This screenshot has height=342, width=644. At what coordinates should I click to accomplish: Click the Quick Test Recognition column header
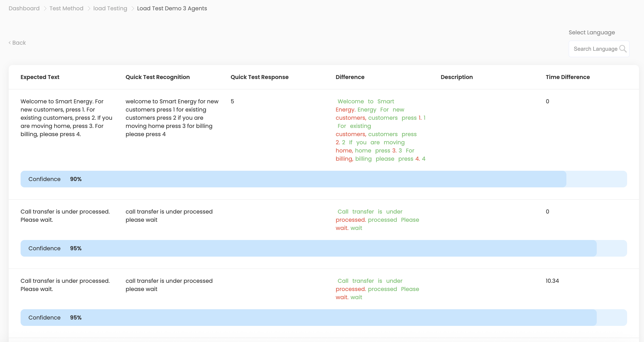pos(158,77)
